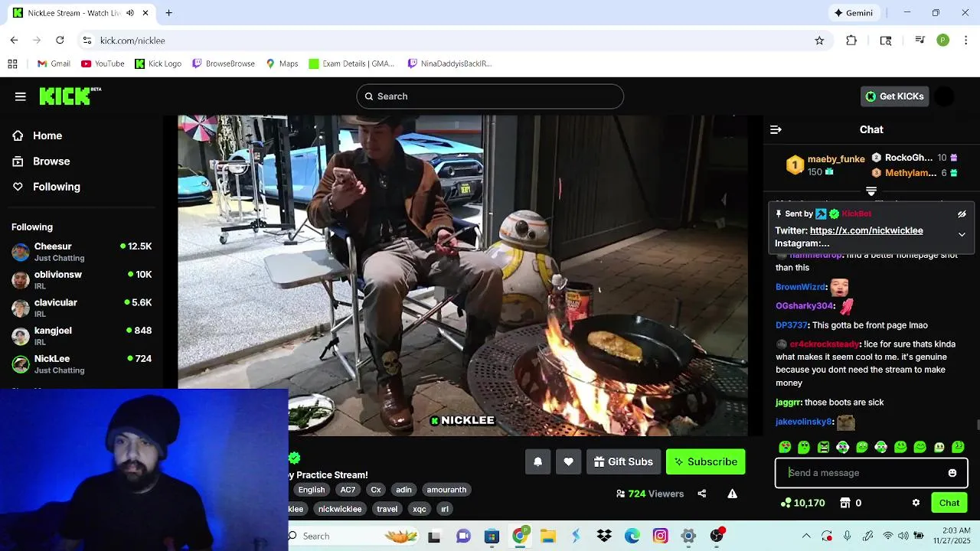Report stream with warning triangle icon

(732, 494)
